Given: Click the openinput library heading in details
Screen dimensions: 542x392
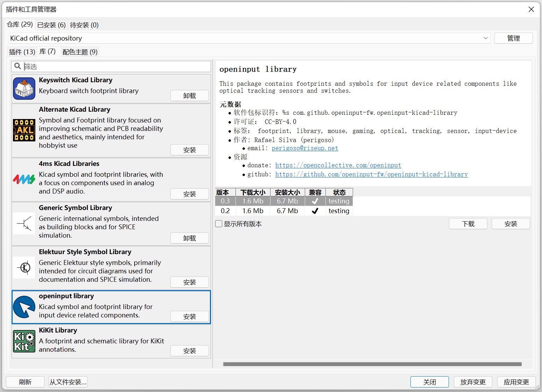Looking at the screenshot, I should point(258,69).
